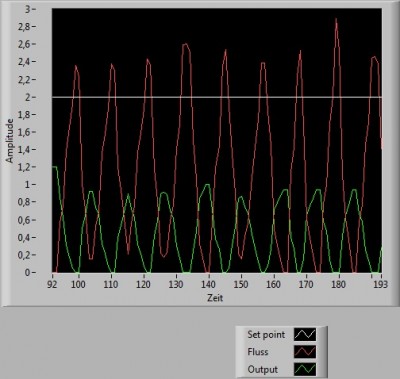Click the Amplitude y-axis label
400x379 pixels.
(x=10, y=141)
